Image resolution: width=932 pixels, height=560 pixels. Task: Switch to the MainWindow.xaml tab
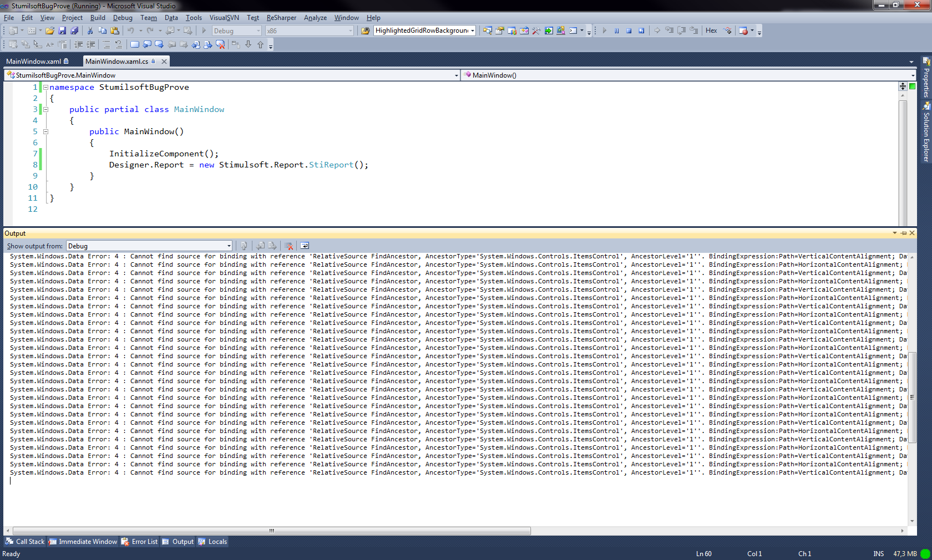(x=37, y=62)
